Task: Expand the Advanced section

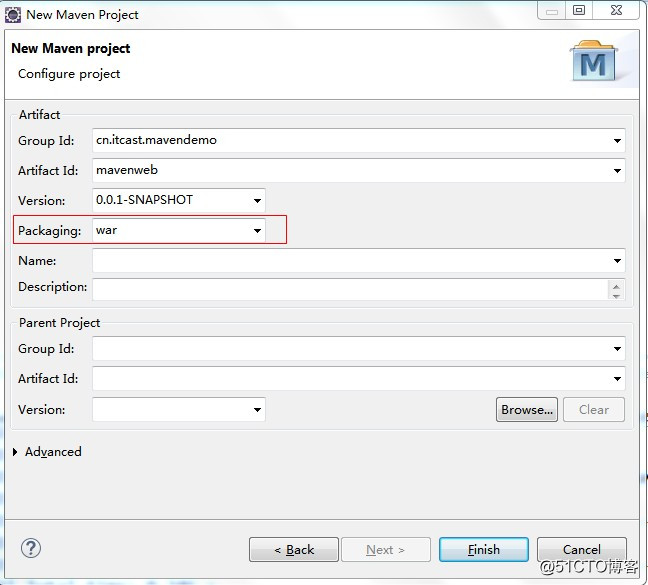Action: pos(15,452)
